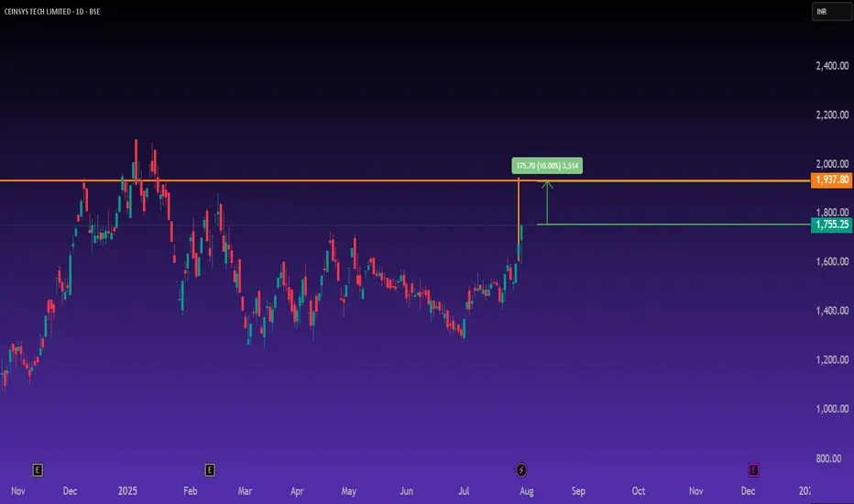The width and height of the screenshot is (854, 504).
Task: Click the Mar label on time axis
Action: pyautogui.click(x=245, y=491)
